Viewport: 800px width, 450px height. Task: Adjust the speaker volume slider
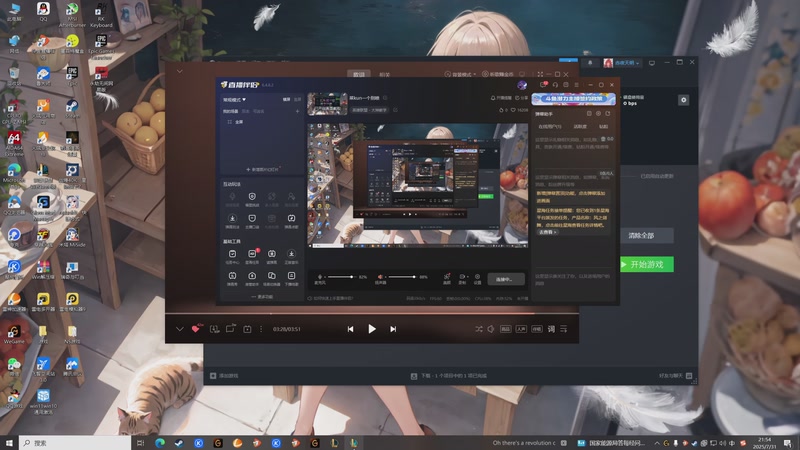point(402,277)
